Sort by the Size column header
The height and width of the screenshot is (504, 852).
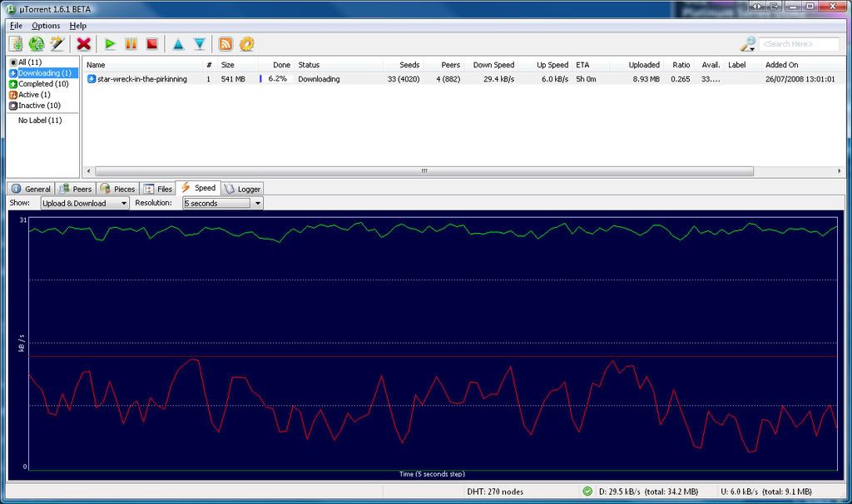click(228, 65)
